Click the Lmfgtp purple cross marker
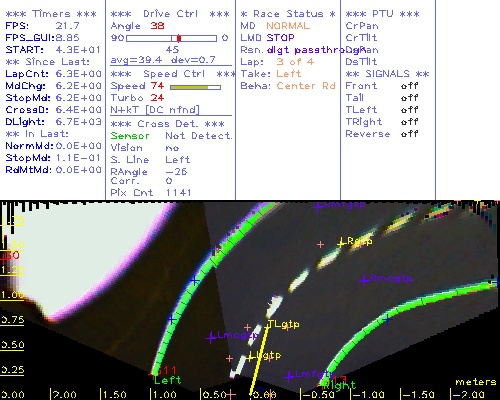 (x=289, y=376)
